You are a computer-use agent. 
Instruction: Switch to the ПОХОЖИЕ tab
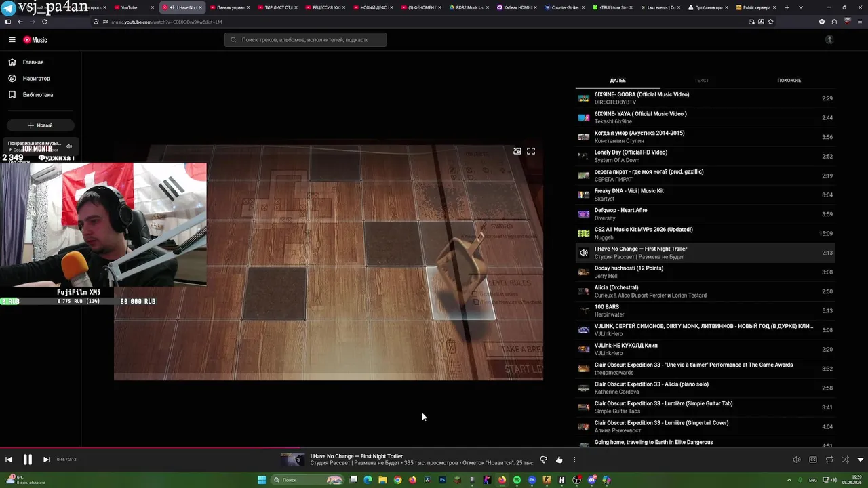click(789, 81)
